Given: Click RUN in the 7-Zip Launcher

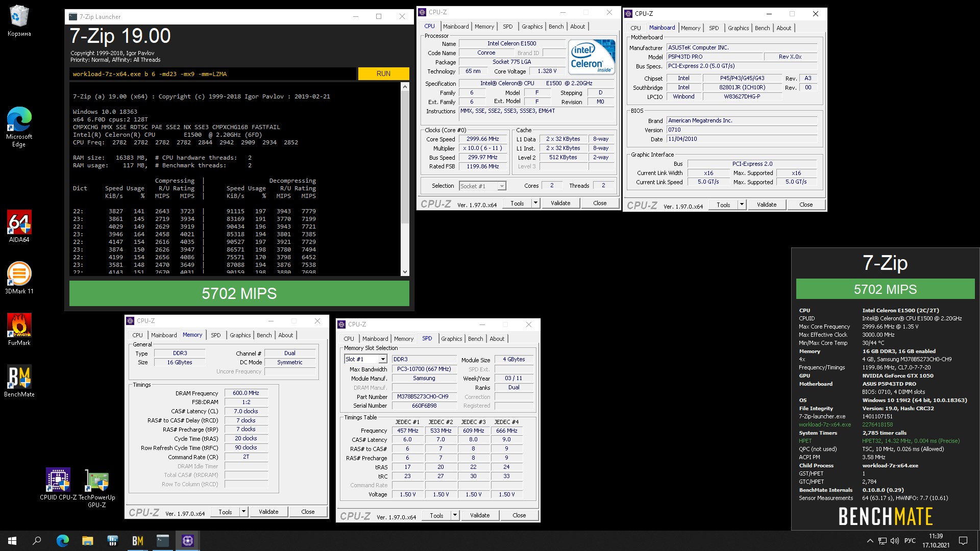Looking at the screenshot, I should click(383, 73).
